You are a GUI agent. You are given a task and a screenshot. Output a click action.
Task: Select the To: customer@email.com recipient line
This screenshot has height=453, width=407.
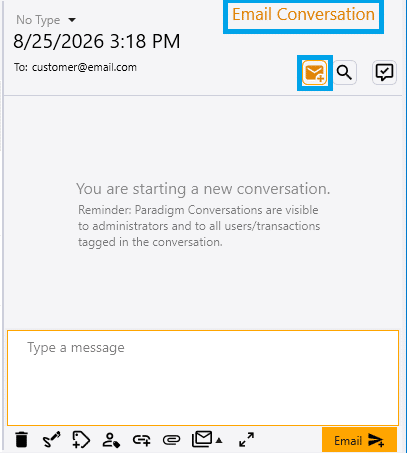(x=75, y=67)
